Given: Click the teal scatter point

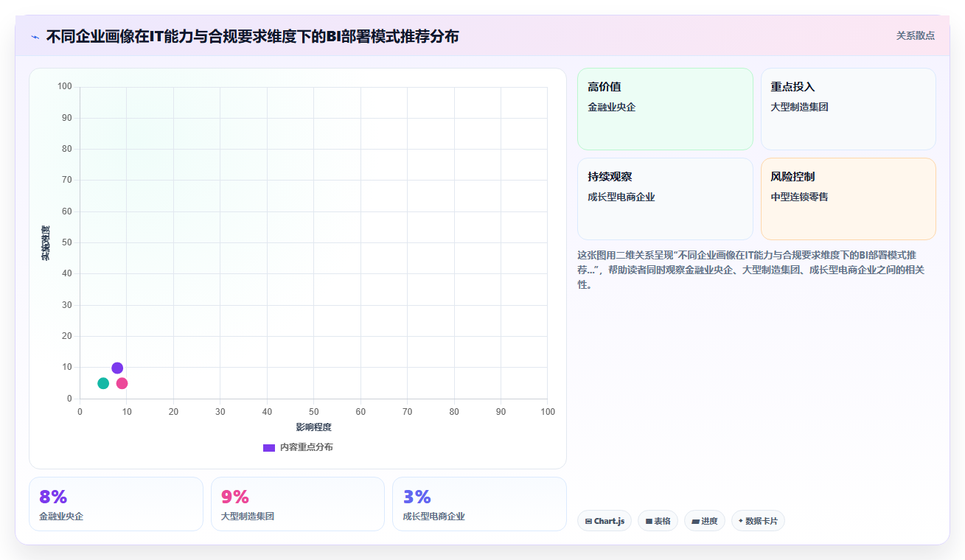Looking at the screenshot, I should tap(103, 383).
